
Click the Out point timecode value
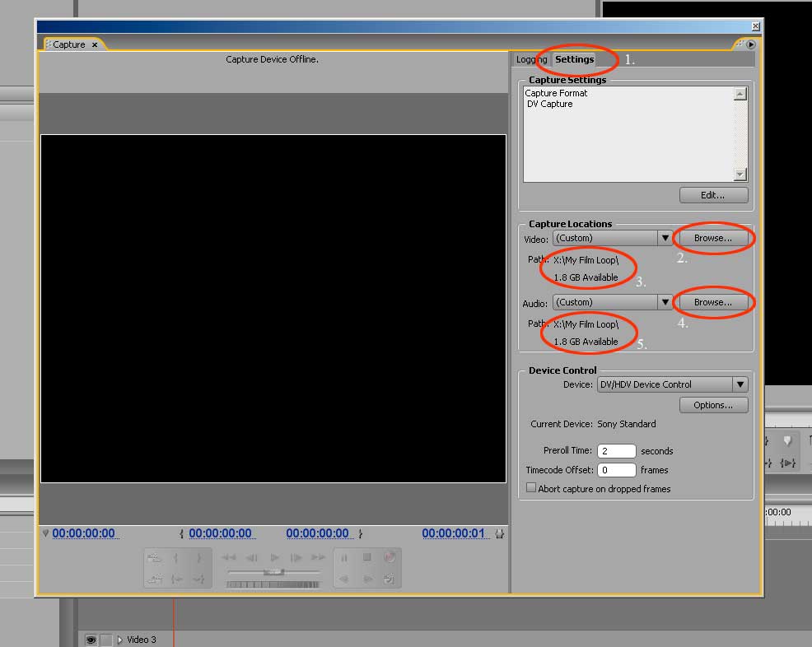[x=317, y=533]
